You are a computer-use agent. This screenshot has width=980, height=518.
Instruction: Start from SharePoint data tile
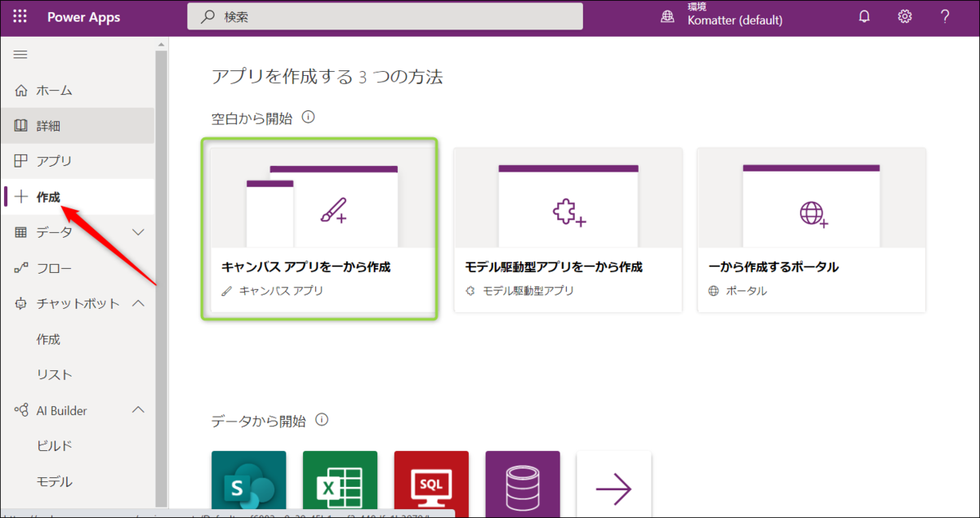coord(248,484)
